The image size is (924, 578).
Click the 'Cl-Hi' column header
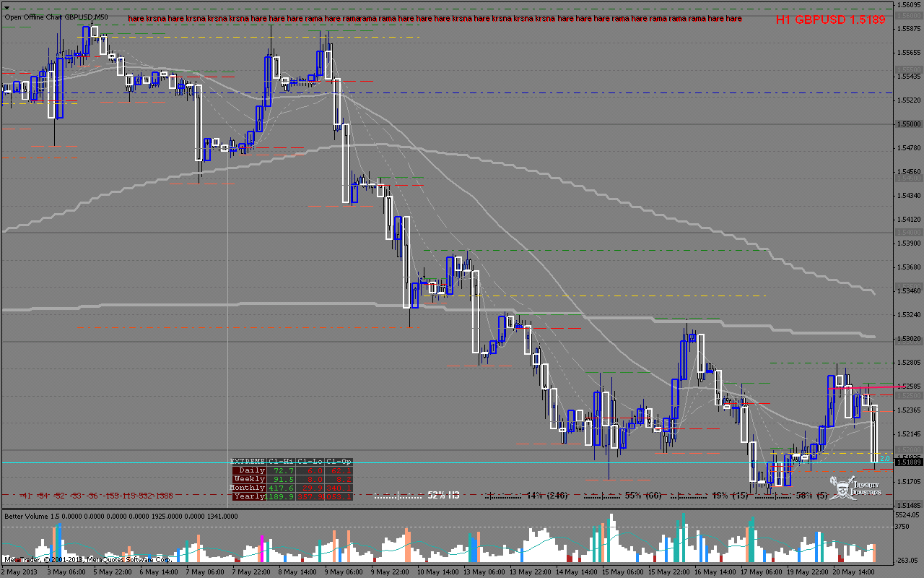pyautogui.click(x=281, y=461)
